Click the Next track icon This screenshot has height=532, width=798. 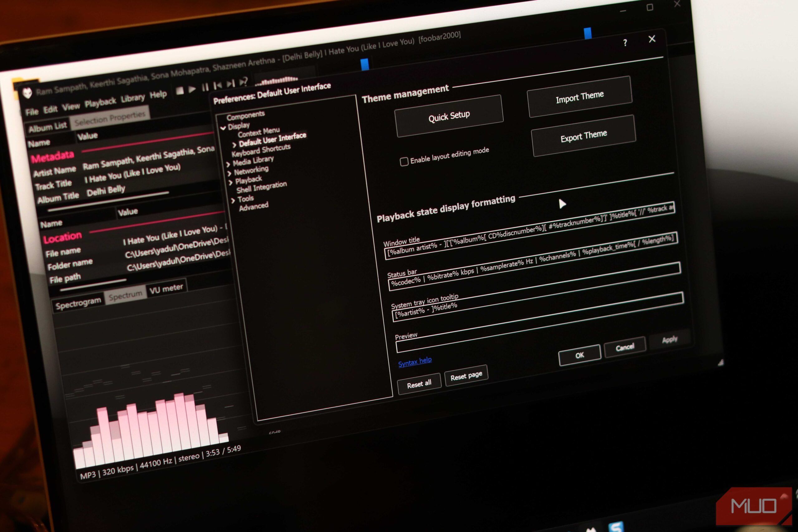point(231,83)
